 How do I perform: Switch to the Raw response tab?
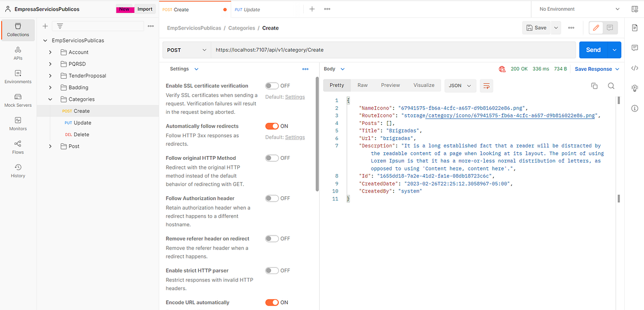click(362, 85)
